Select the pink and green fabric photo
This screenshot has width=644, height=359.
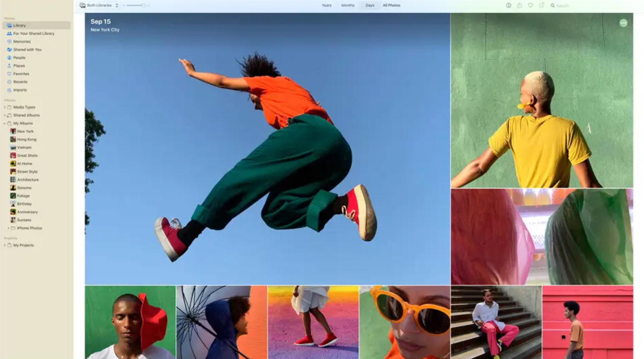click(x=542, y=237)
